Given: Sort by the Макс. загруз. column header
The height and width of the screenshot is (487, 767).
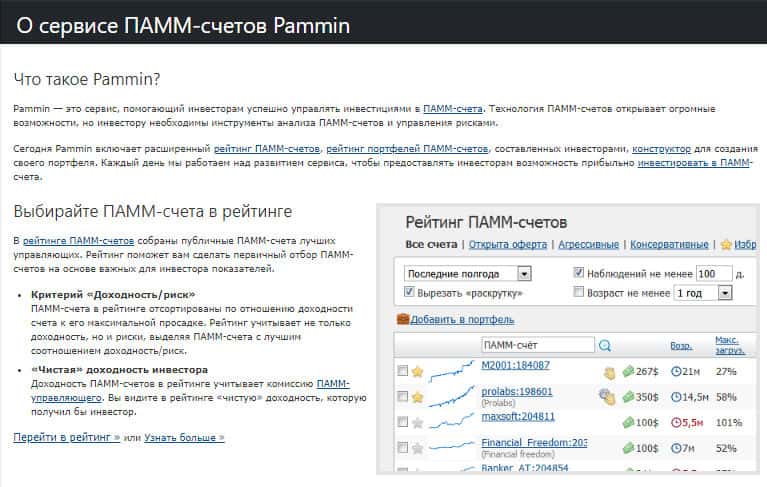Looking at the screenshot, I should 730,345.
